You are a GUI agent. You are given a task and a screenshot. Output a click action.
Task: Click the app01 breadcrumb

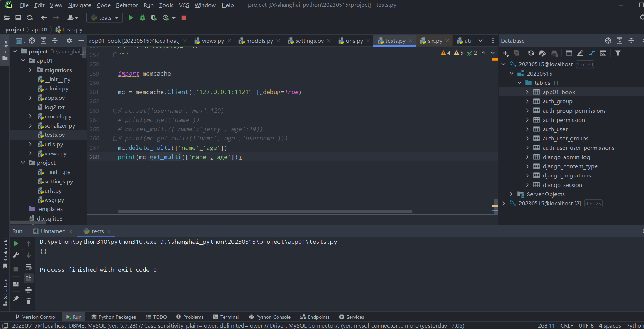(40, 30)
